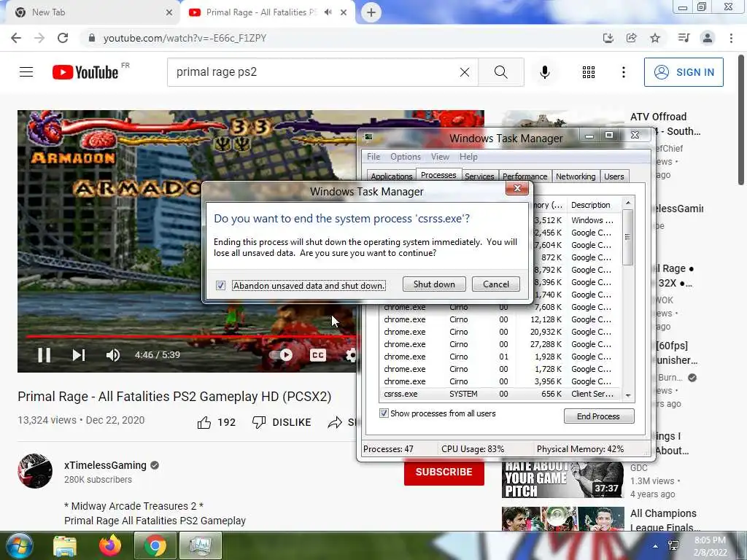The height and width of the screenshot is (560, 747).
Task: Select csrss.exe process row
Action: (x=500, y=394)
